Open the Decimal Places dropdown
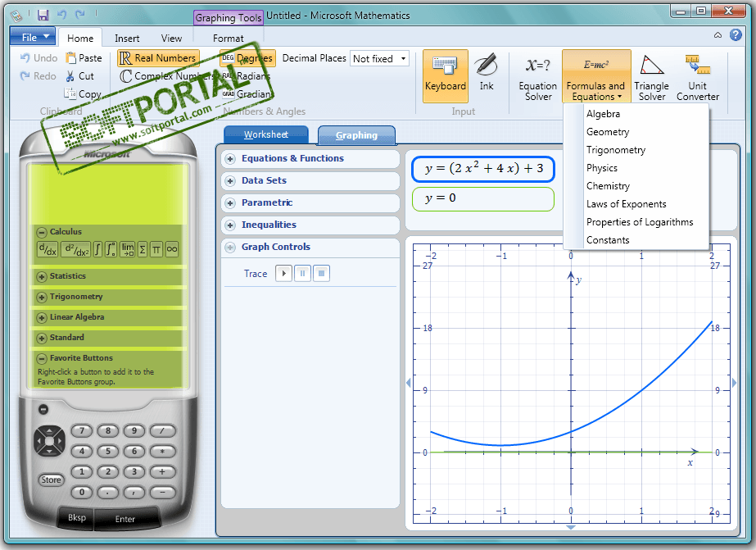The image size is (756, 550). pyautogui.click(x=404, y=59)
